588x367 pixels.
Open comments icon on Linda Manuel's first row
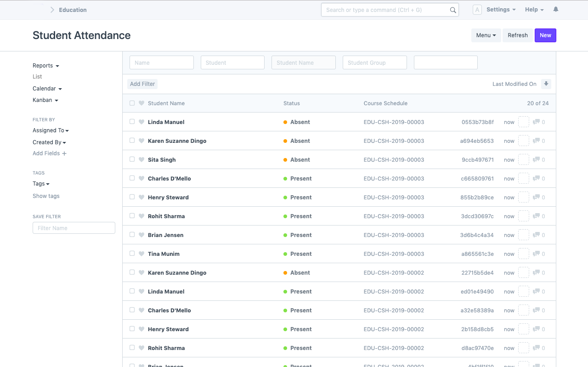(536, 122)
